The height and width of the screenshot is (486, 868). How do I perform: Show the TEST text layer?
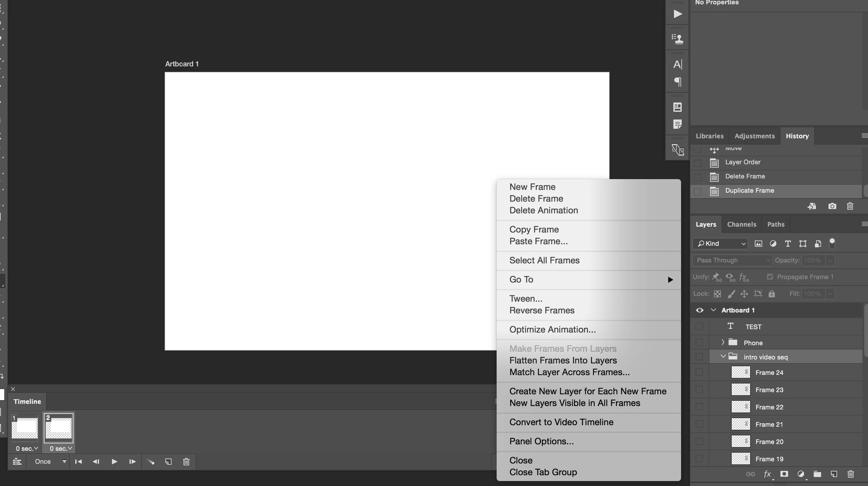[700, 326]
